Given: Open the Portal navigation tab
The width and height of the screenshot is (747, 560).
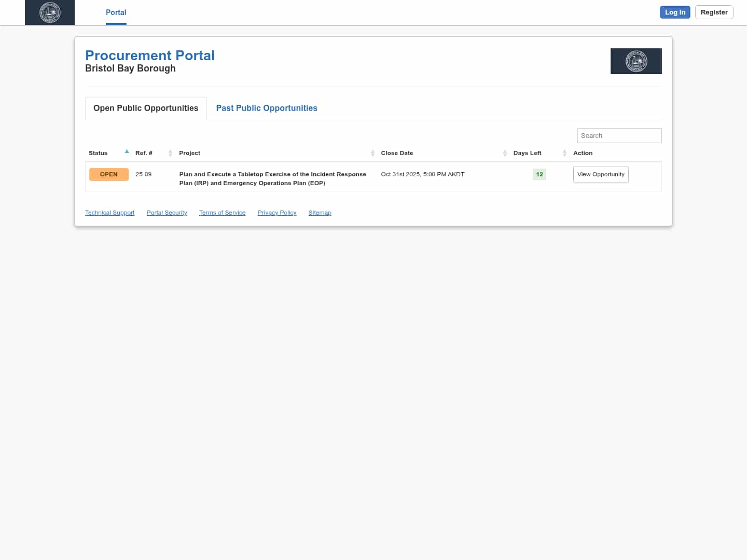Looking at the screenshot, I should (116, 12).
